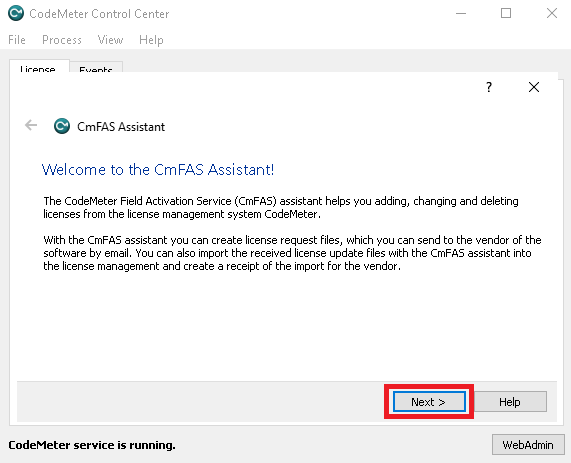571x463 pixels.
Task: Maximize the CodeMeter Control Center window
Action: point(506,13)
